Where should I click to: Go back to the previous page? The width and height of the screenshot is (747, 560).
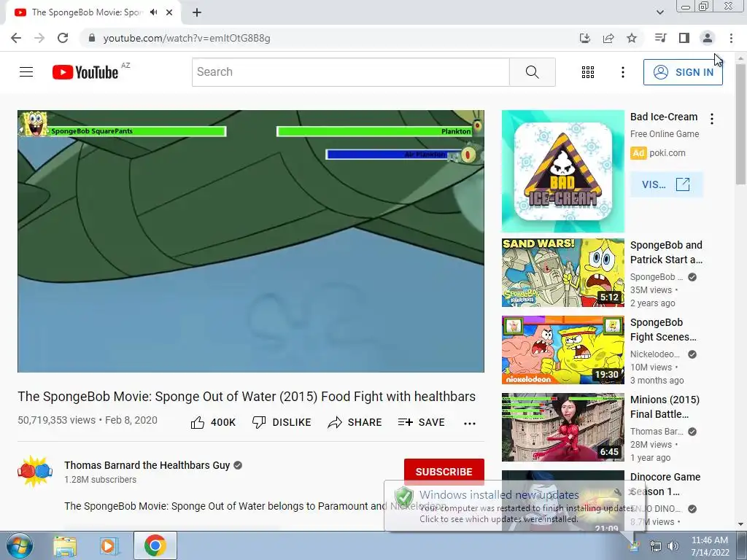(x=16, y=38)
